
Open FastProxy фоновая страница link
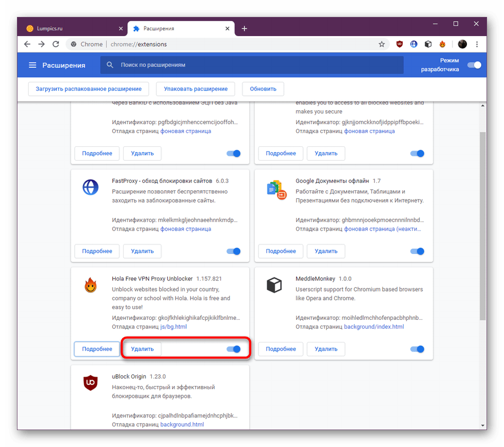[x=186, y=229]
